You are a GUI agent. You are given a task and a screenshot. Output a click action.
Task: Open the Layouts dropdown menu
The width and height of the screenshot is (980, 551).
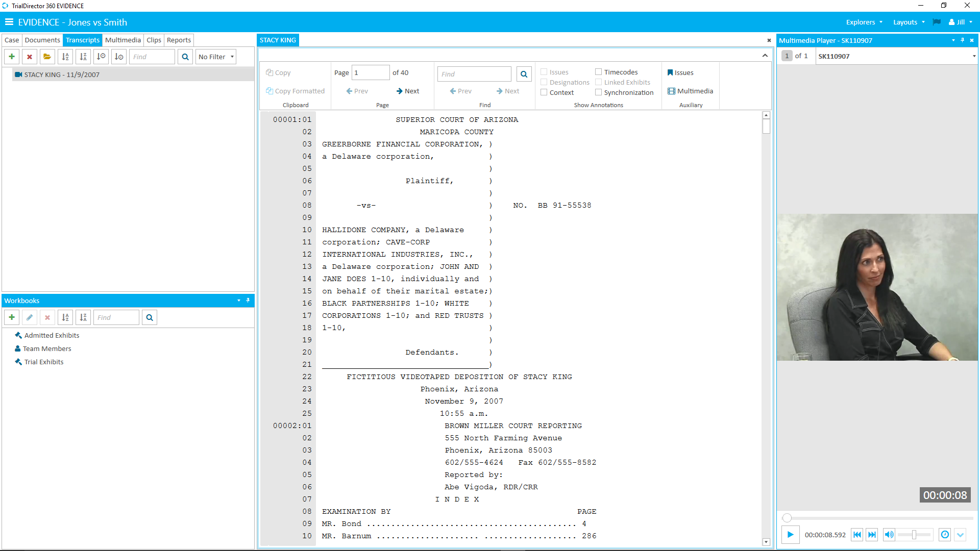click(x=909, y=22)
